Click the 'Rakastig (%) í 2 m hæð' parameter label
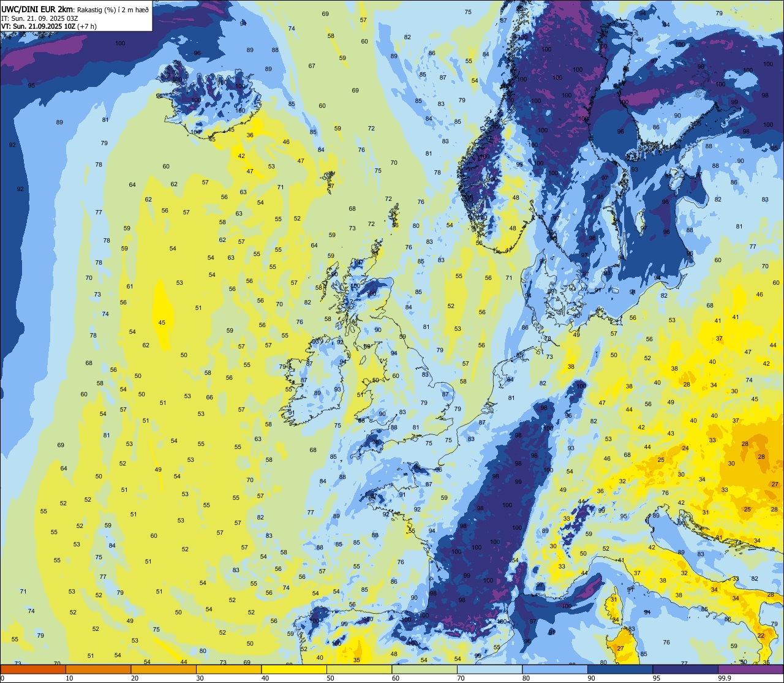Viewport: 784px width, 683px height. tap(112, 9)
